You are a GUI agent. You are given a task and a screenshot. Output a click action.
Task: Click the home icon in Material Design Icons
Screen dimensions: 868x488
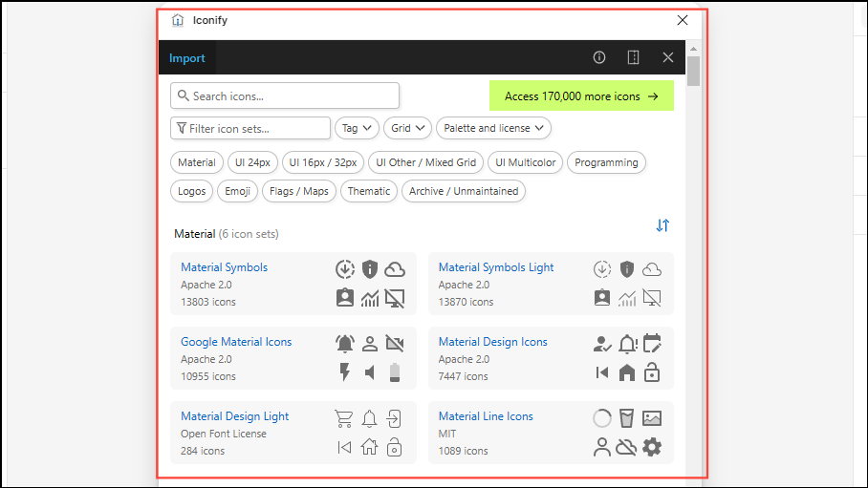tap(627, 372)
